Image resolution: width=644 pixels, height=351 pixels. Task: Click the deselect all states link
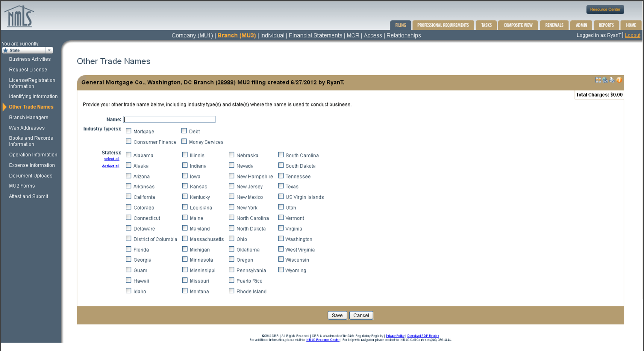(x=110, y=166)
